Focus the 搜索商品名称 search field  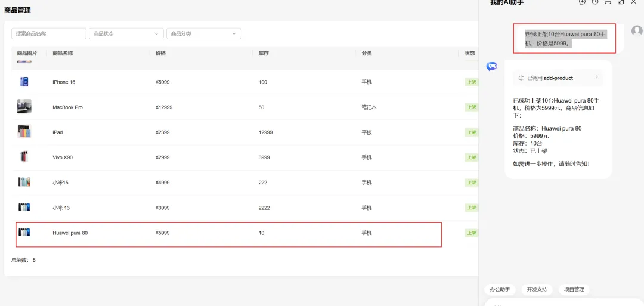(x=49, y=33)
